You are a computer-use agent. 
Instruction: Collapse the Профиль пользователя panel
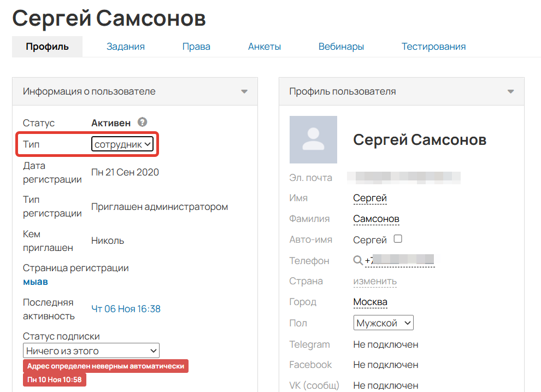[511, 91]
